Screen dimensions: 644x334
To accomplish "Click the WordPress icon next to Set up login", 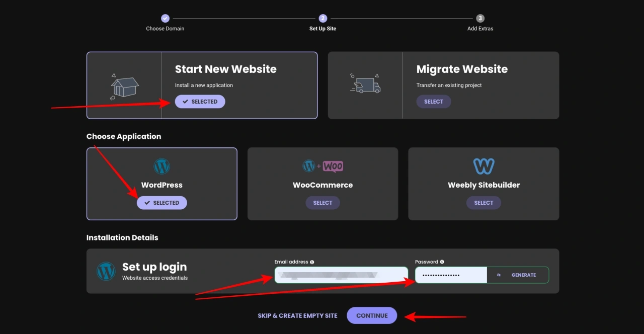I will [x=106, y=271].
